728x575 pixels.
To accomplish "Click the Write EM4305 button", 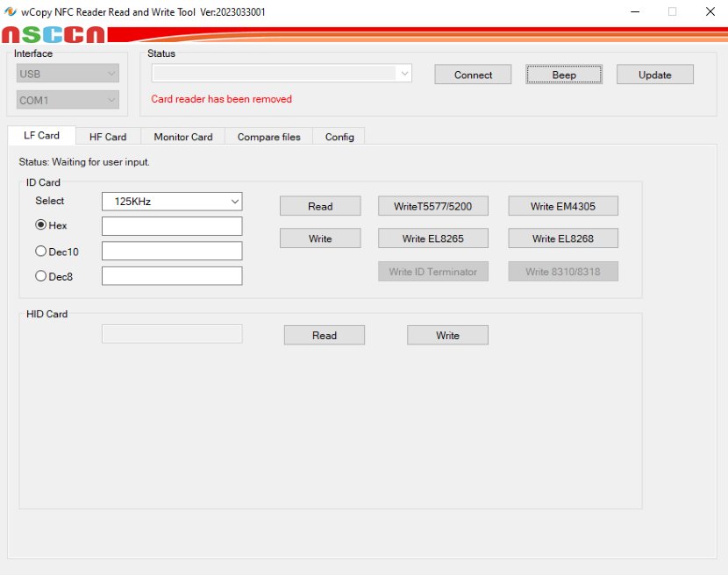I will (563, 206).
